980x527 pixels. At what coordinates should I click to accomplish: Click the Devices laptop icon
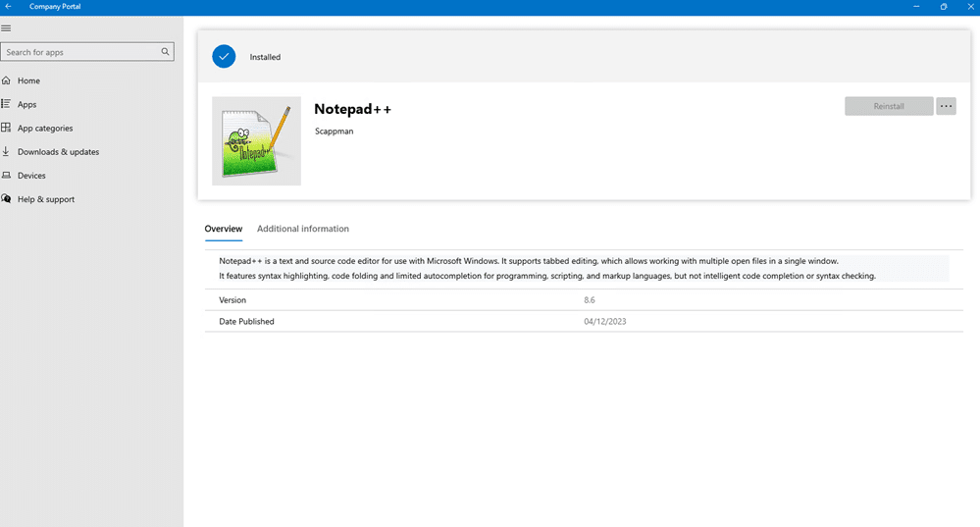(x=6, y=175)
